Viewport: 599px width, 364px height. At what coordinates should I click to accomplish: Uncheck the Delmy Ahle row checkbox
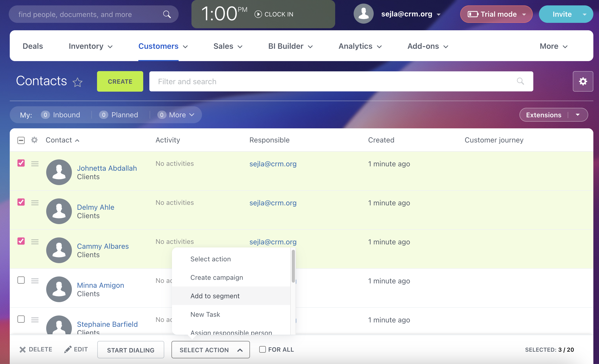[x=21, y=202]
